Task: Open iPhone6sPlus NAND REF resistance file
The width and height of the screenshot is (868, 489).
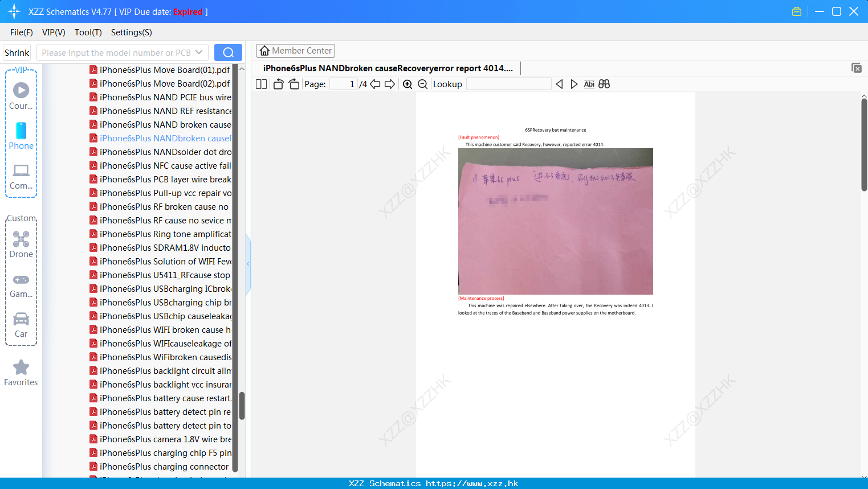Action: pyautogui.click(x=160, y=111)
